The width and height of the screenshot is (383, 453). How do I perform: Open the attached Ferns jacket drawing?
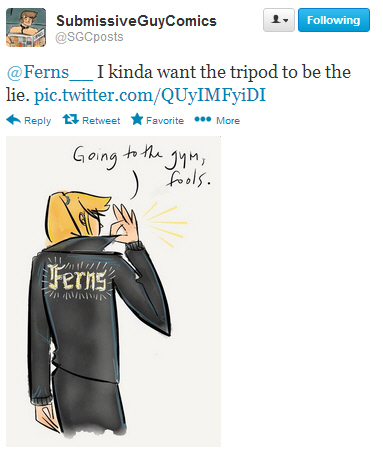113,291
